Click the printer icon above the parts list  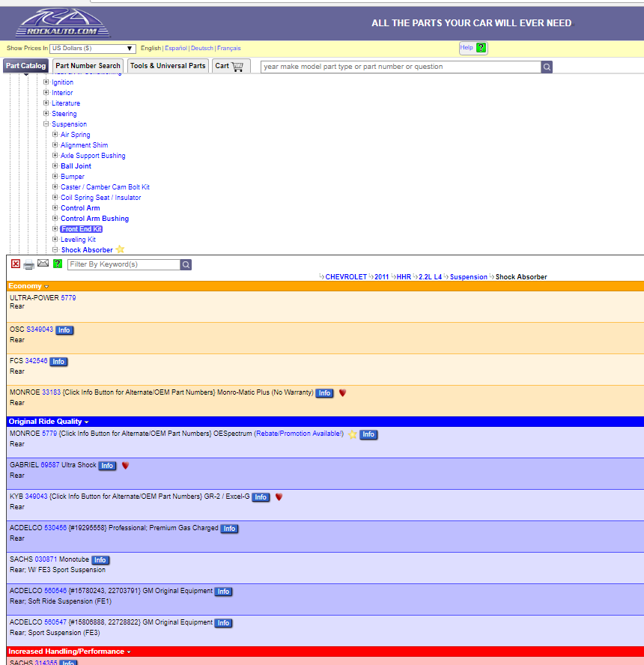click(28, 264)
